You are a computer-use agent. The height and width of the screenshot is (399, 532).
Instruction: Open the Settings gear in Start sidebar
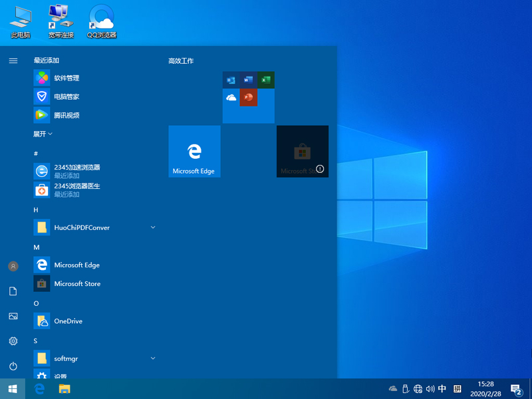[x=13, y=341]
